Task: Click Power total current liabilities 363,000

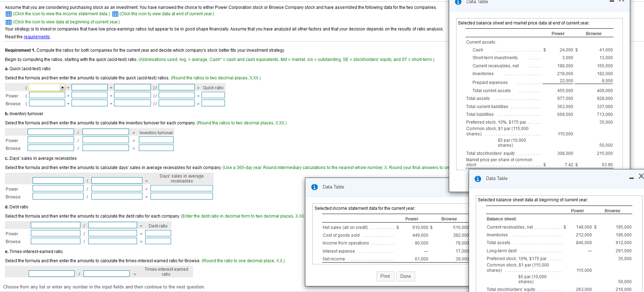Action: [x=565, y=107]
